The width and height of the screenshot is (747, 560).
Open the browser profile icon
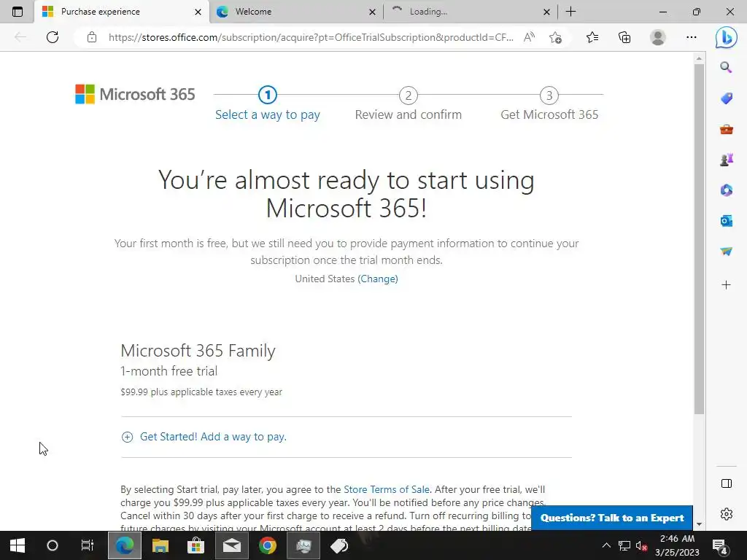click(x=658, y=37)
